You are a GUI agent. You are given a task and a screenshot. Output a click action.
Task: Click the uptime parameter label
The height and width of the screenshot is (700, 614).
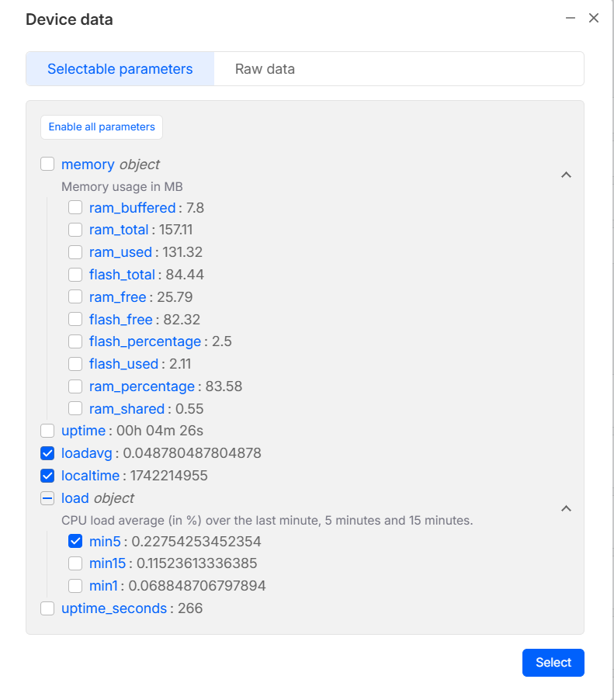(x=83, y=431)
